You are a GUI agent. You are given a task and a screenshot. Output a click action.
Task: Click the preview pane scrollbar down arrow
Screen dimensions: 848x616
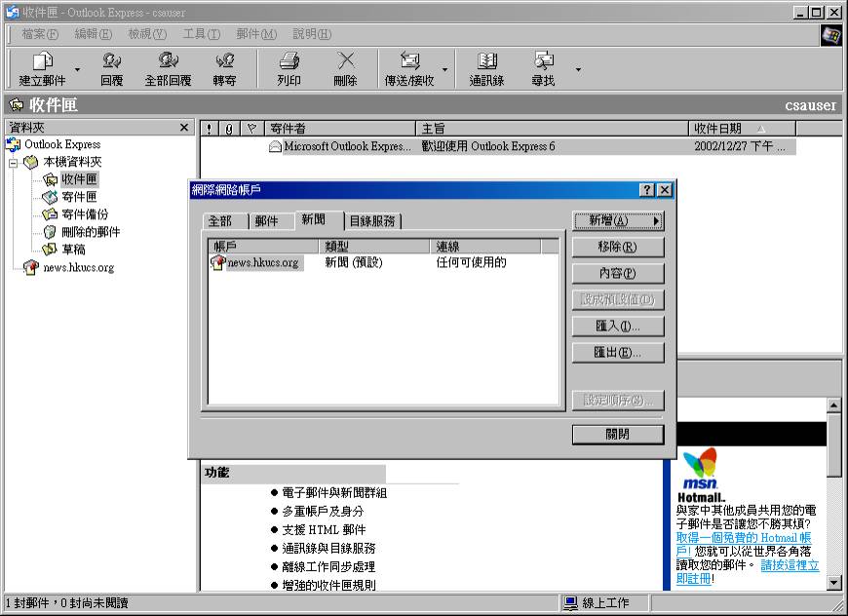833,583
